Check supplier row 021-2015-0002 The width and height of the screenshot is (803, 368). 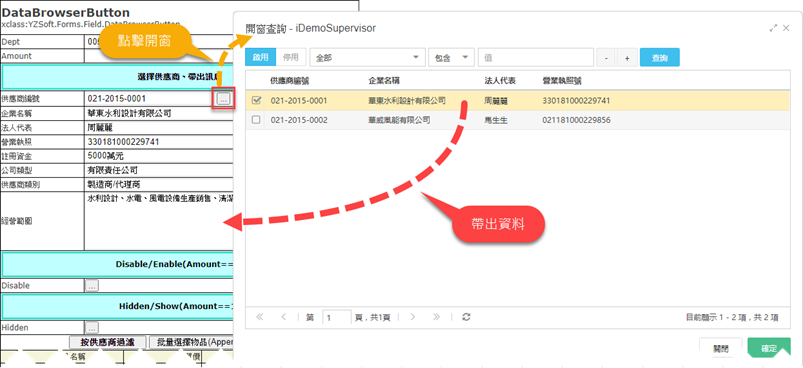[256, 120]
